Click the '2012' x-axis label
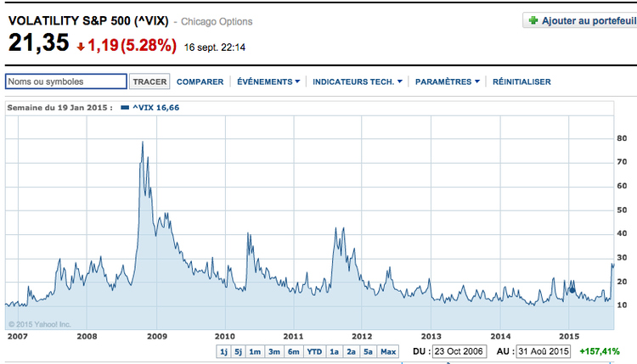The width and height of the screenshot is (637, 364). tap(362, 336)
